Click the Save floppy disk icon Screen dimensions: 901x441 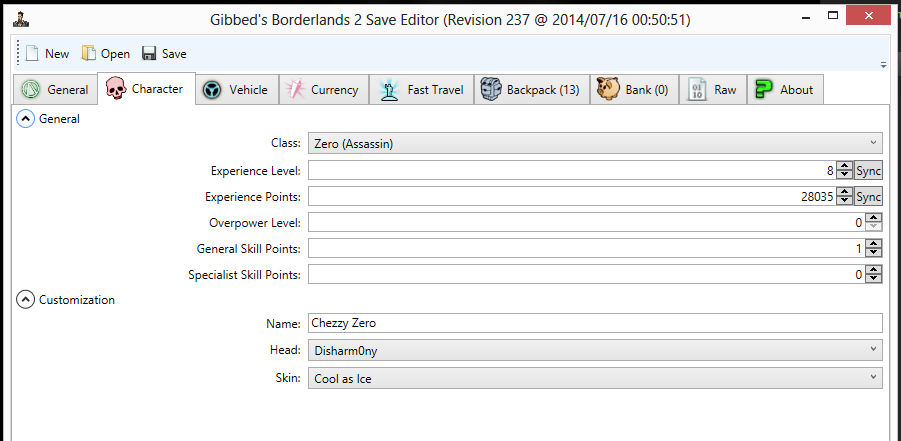[x=149, y=54]
